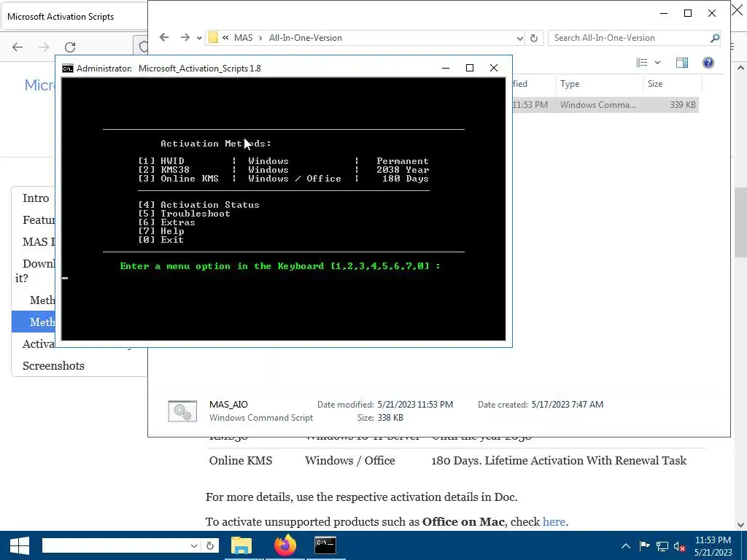The width and height of the screenshot is (747, 560).
Task: Click the MAS_AIO file thumbnail in details pane
Action: (x=182, y=411)
